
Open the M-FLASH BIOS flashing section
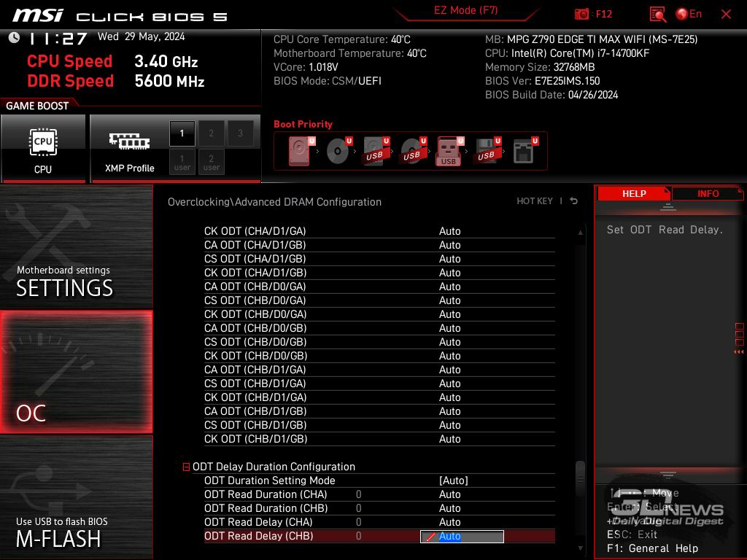coord(76,497)
